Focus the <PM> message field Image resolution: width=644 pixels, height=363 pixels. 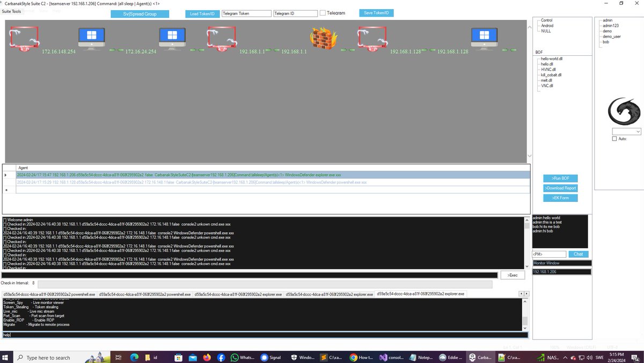(x=549, y=255)
